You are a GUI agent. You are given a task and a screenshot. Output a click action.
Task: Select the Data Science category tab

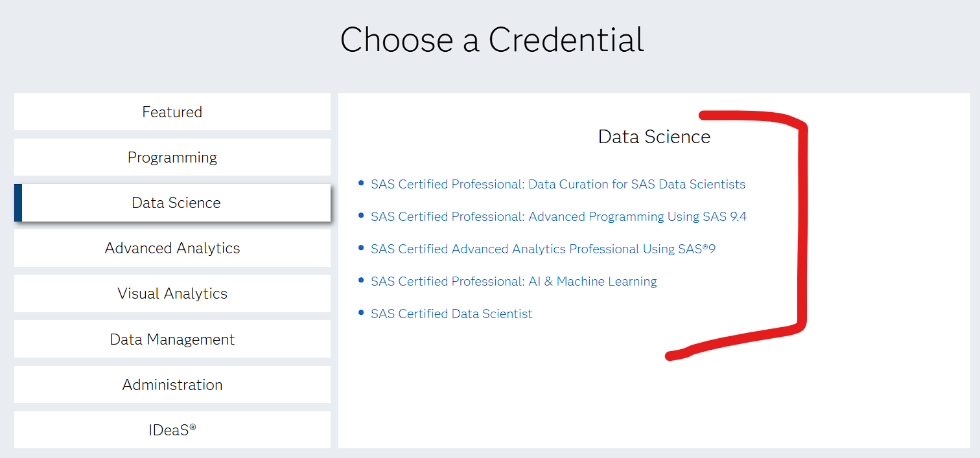[x=172, y=202]
